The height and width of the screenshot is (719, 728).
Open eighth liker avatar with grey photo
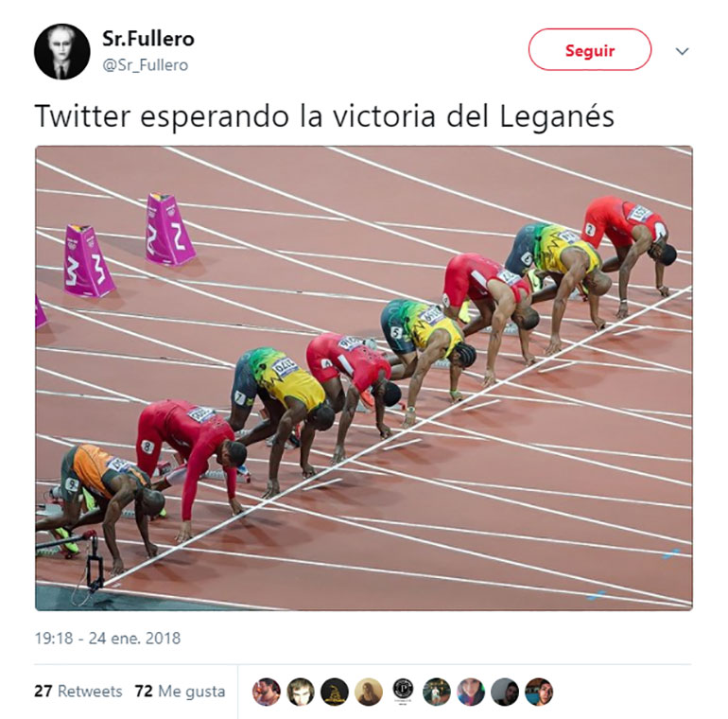pyautogui.click(x=505, y=692)
